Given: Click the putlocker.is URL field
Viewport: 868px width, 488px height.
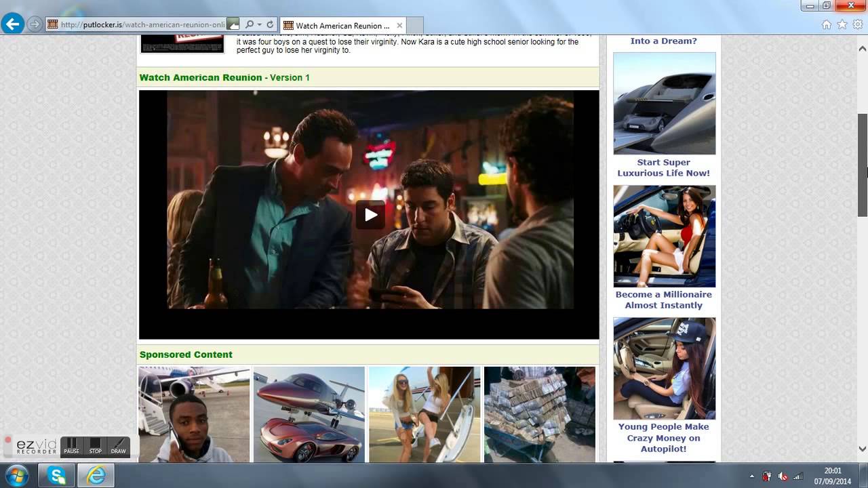Looking at the screenshot, I should coord(142,24).
